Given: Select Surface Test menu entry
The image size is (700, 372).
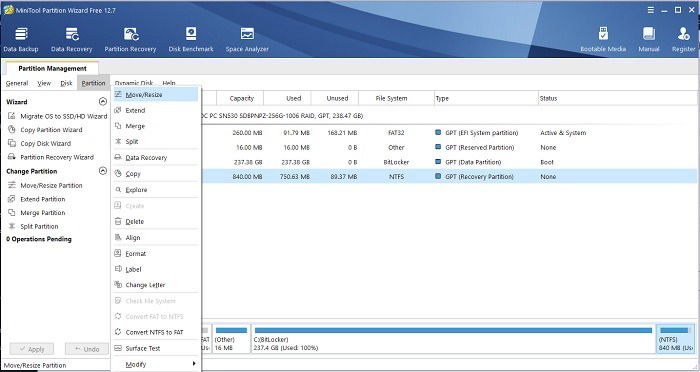Looking at the screenshot, I should pos(155,348).
